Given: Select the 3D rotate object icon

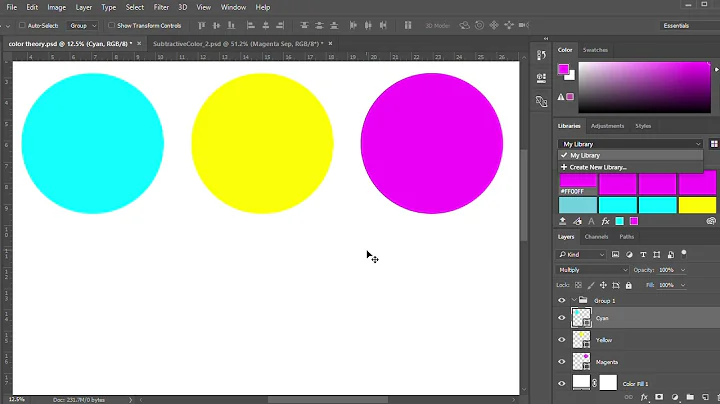Looking at the screenshot, I should click(x=465, y=26).
